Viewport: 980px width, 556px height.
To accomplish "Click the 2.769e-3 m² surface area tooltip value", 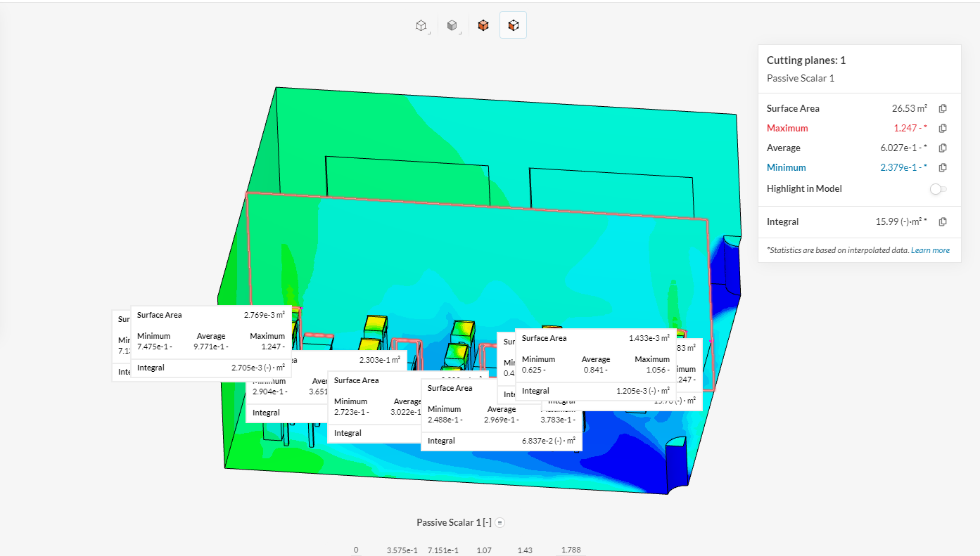I will tap(265, 316).
